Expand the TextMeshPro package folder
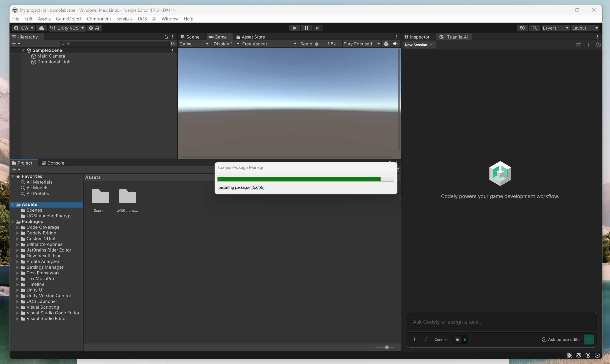The image size is (610, 364). (17, 279)
